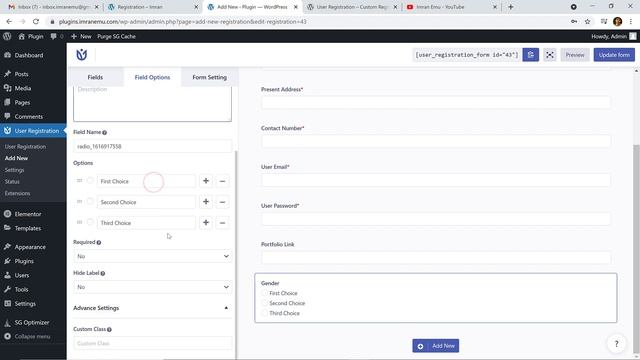Add option after Third Choice with plus
This screenshot has width=640, height=360.
coord(206,222)
